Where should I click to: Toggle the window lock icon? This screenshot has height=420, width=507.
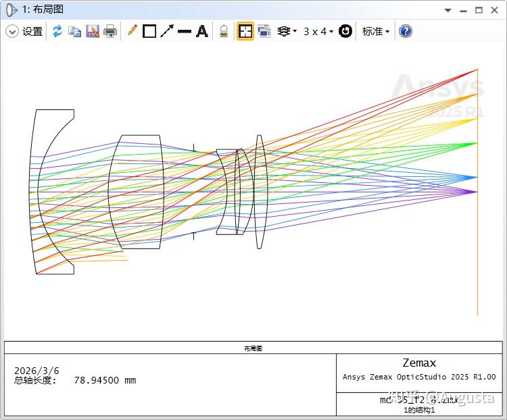tap(224, 31)
